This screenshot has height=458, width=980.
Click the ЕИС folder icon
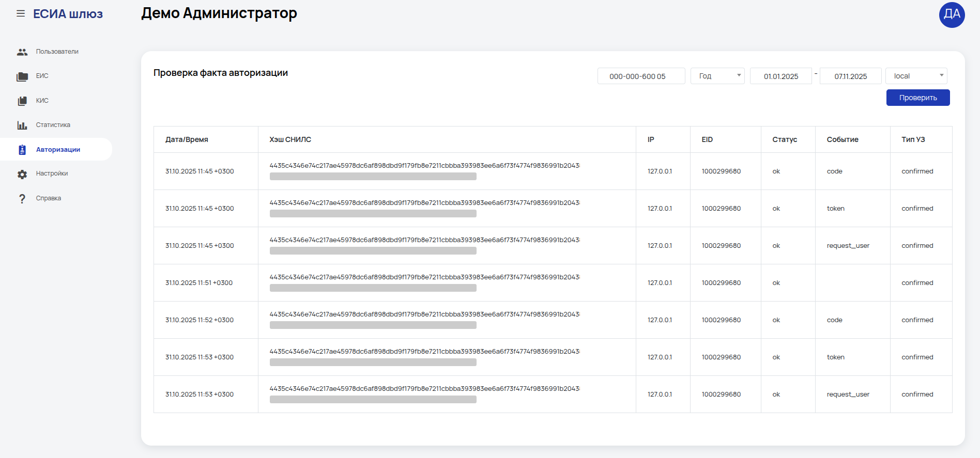[x=22, y=76]
